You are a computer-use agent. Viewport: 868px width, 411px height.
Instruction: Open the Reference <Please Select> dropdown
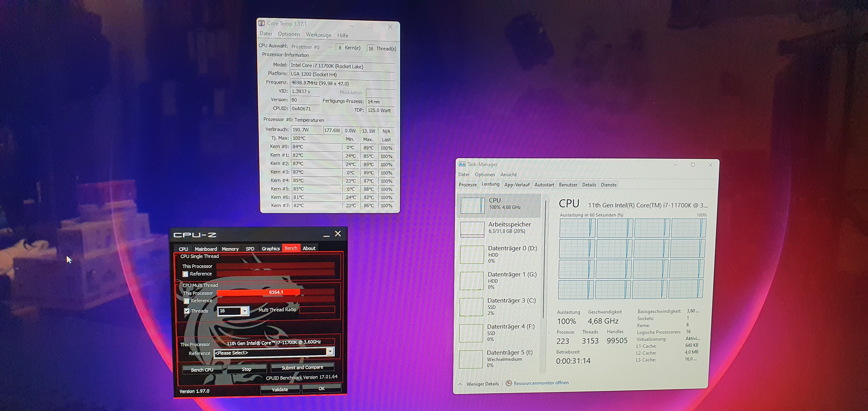click(330, 352)
